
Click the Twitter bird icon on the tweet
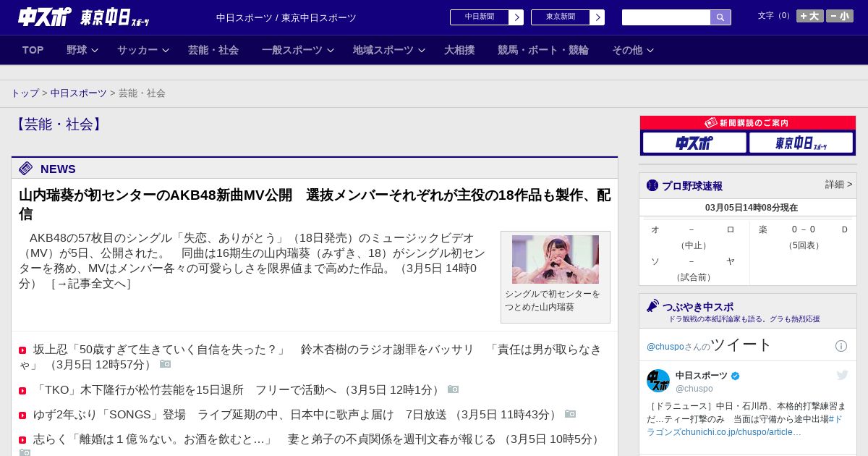coord(842,375)
